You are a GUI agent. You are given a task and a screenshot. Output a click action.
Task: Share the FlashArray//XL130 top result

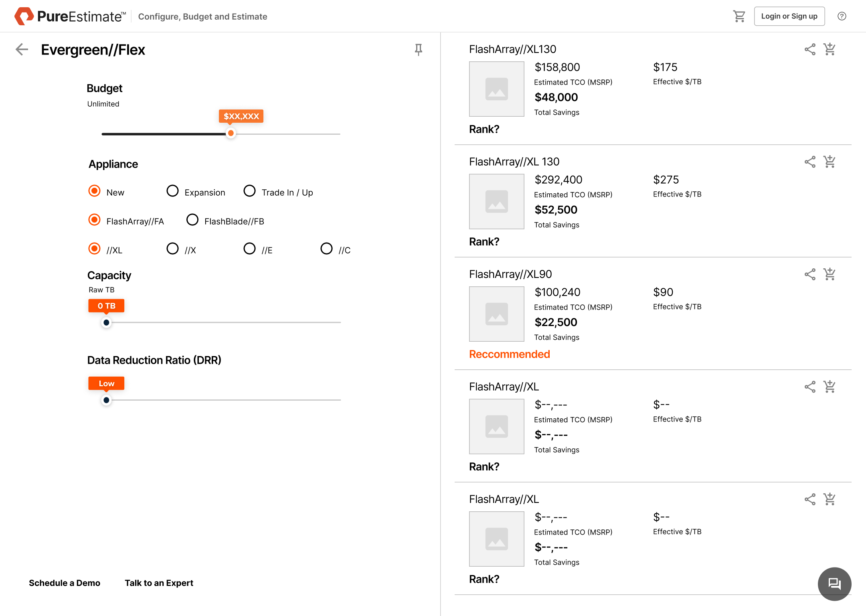[809, 49]
